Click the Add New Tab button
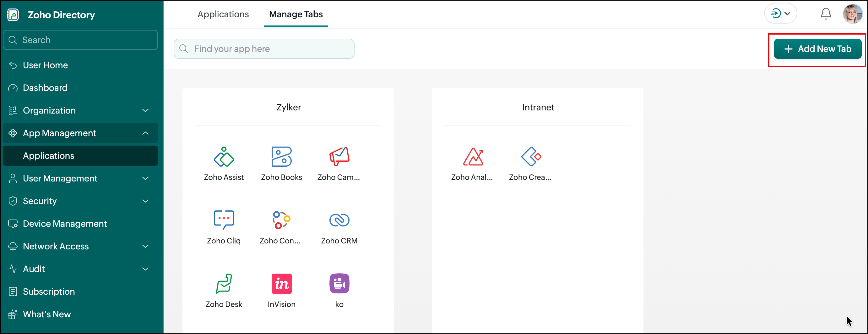The height and width of the screenshot is (334, 868). coord(817,49)
